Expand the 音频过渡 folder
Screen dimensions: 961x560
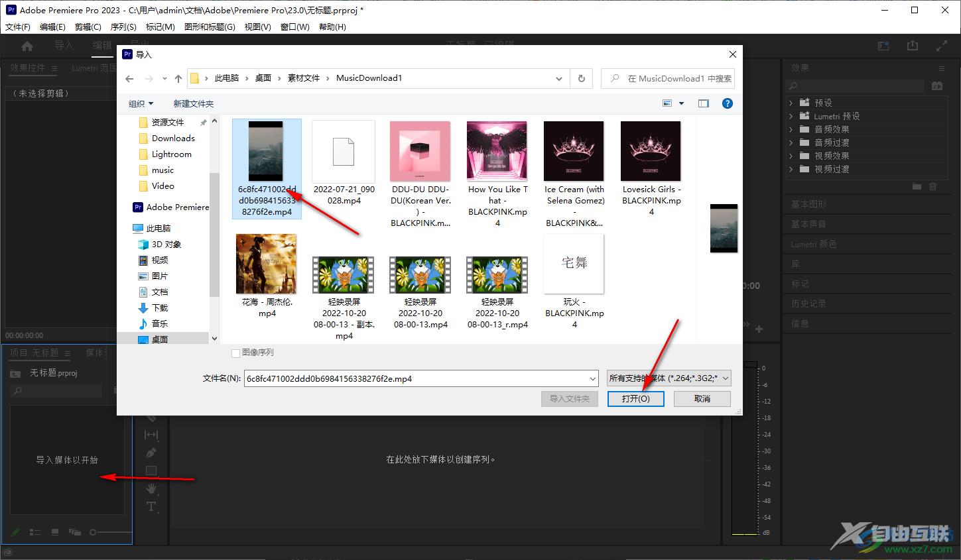click(791, 142)
